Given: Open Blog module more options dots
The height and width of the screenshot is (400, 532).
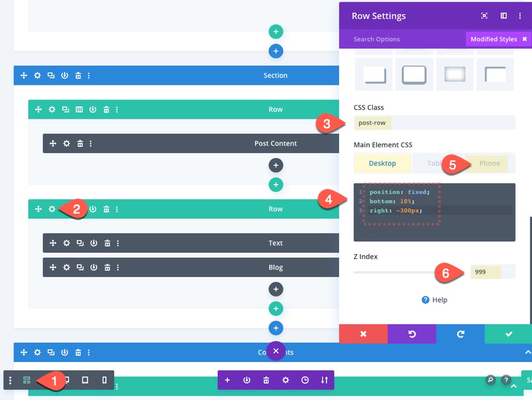Looking at the screenshot, I should click(x=118, y=267).
